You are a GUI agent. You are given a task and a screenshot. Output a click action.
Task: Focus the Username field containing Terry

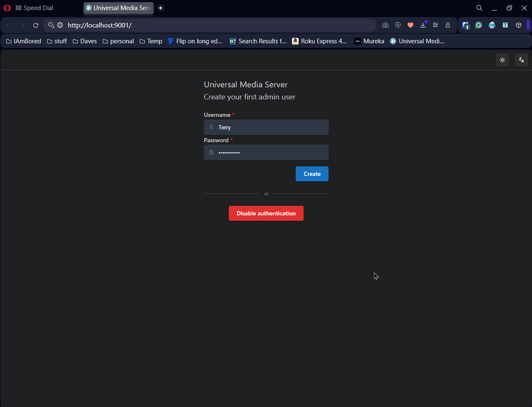[266, 127]
